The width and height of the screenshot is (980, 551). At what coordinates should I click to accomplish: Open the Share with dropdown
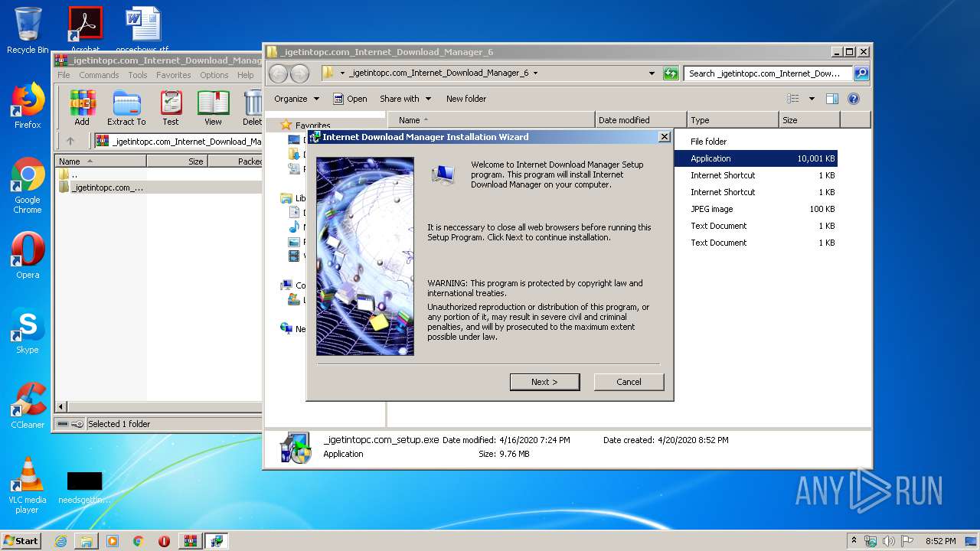[x=406, y=99]
